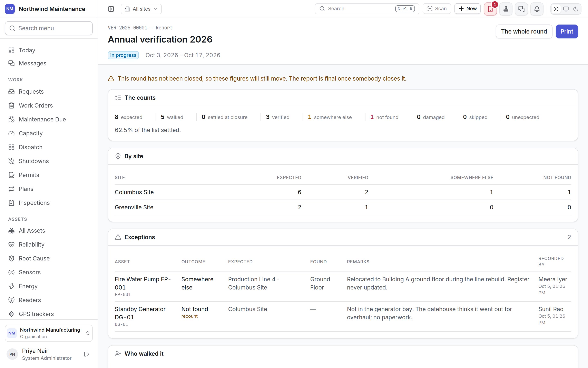Image resolution: width=588 pixels, height=368 pixels.
Task: Open Capacity page
Action: (49, 133)
